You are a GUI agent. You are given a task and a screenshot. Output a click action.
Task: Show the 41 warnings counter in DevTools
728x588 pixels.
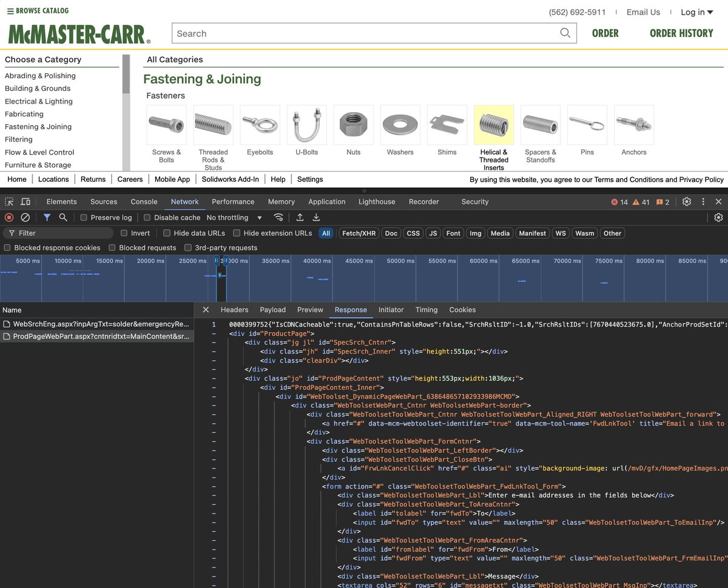click(x=641, y=202)
